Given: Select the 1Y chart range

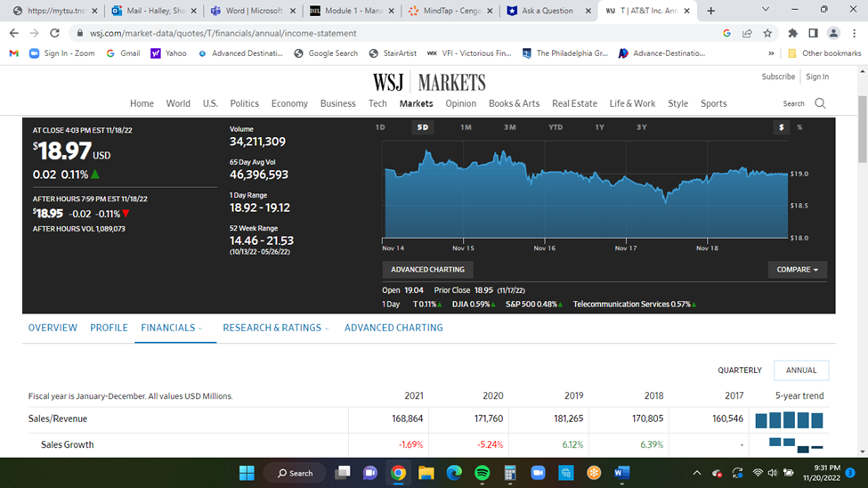Looking at the screenshot, I should pyautogui.click(x=599, y=127).
